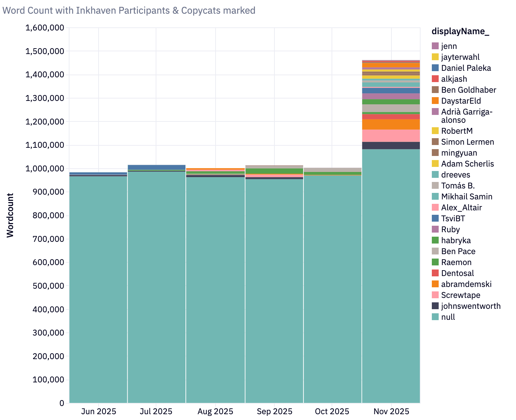
Task: Click the Daniel Paleka legend swatch
Action: point(435,68)
